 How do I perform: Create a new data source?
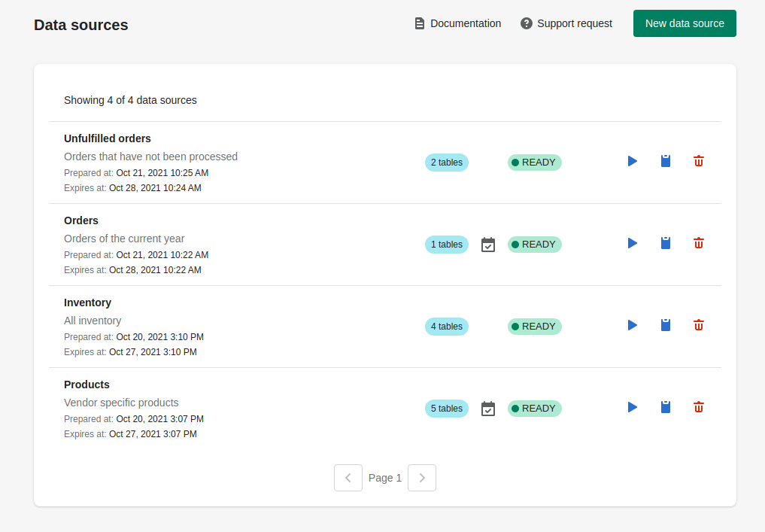(684, 23)
